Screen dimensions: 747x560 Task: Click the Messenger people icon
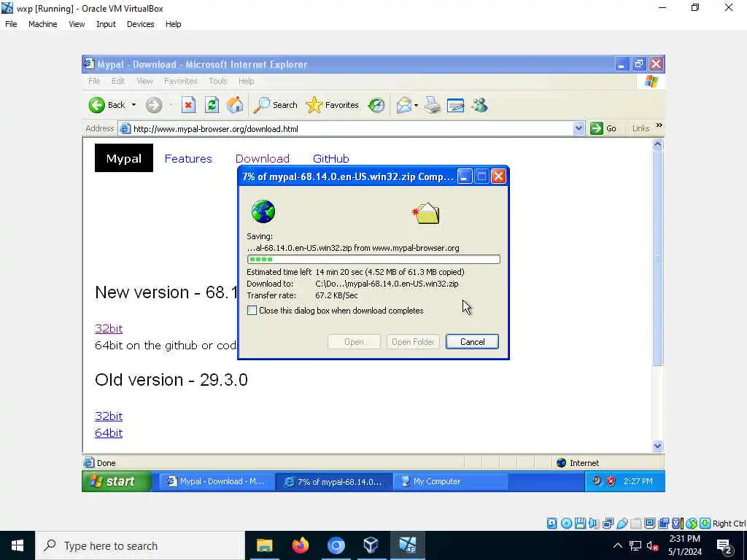(x=480, y=105)
